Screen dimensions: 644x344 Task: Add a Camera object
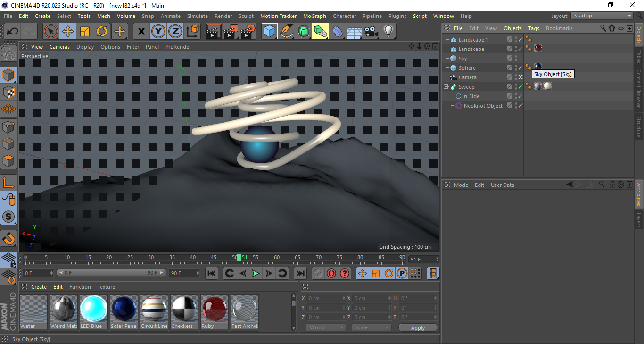[371, 32]
